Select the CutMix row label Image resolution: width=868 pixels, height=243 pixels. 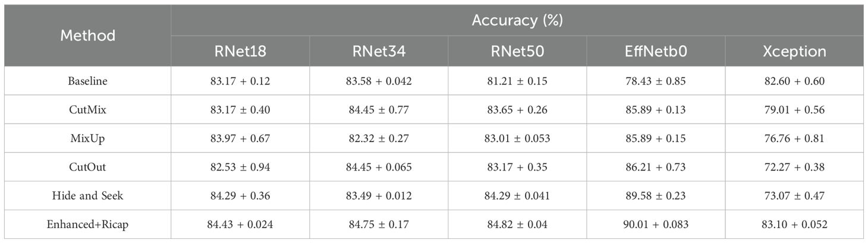coord(88,109)
